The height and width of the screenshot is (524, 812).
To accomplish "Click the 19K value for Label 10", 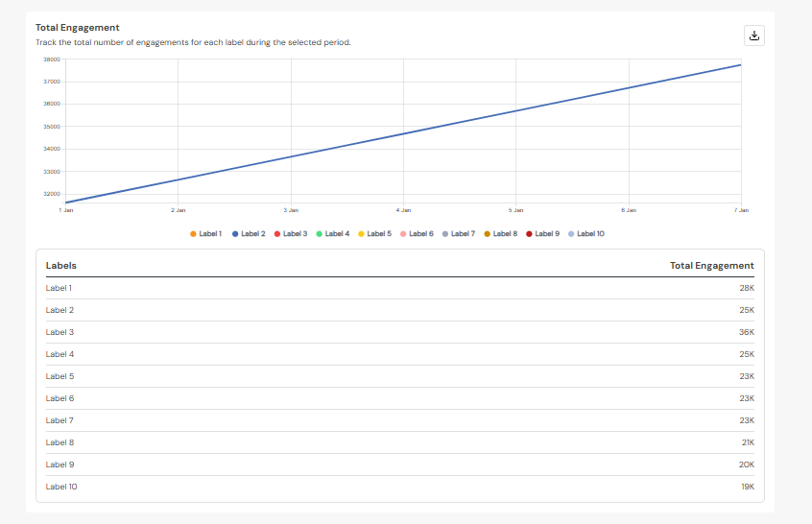I will (748, 487).
